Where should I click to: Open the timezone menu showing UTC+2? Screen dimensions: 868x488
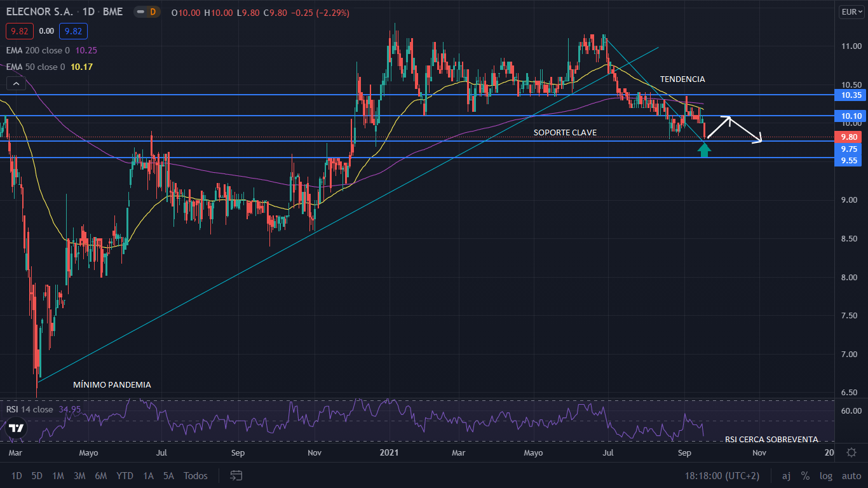point(722,475)
